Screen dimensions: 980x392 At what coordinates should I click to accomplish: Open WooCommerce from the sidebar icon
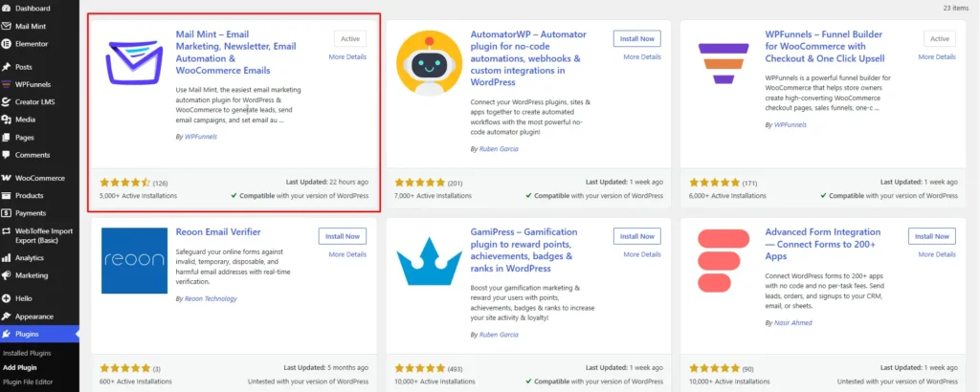tap(7, 178)
